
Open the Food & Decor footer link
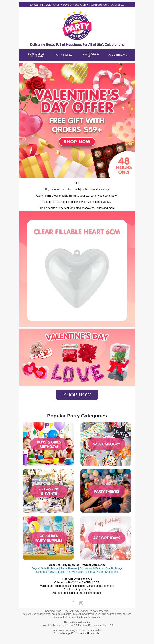(95, 572)
